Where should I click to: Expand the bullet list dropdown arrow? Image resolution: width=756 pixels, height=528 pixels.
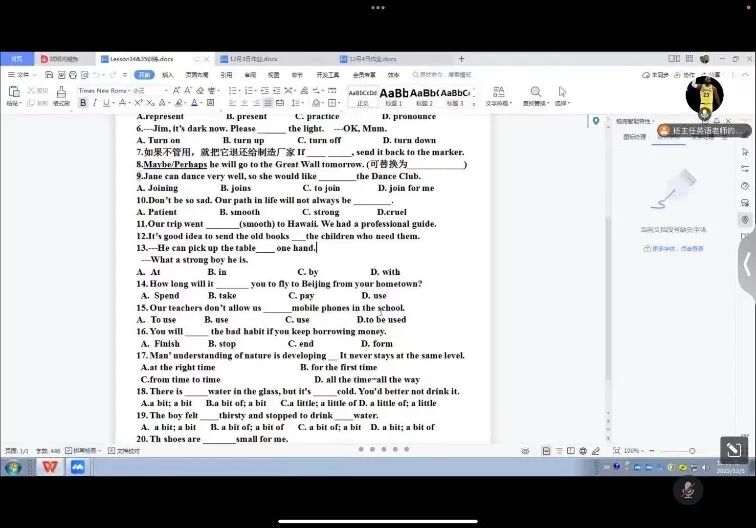coord(239,91)
